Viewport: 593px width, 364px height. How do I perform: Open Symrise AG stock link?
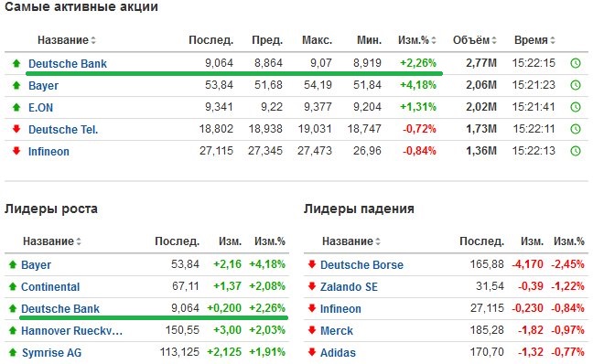tap(51, 353)
